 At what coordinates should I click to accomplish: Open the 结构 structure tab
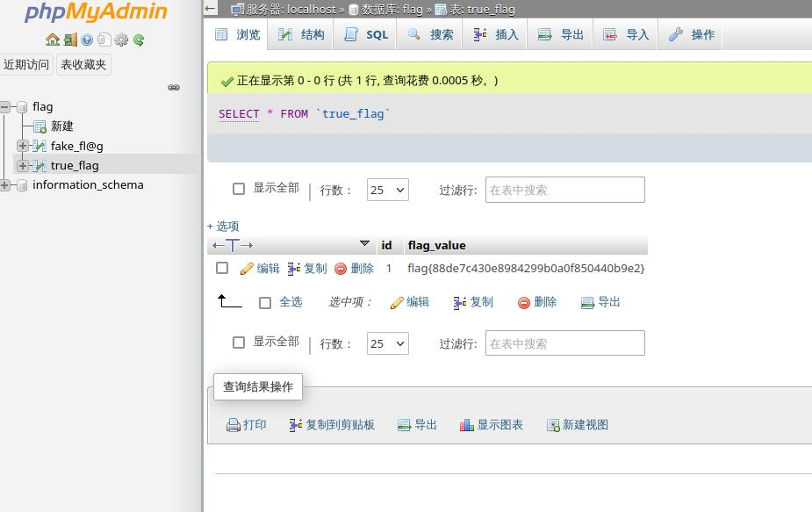[x=301, y=34]
